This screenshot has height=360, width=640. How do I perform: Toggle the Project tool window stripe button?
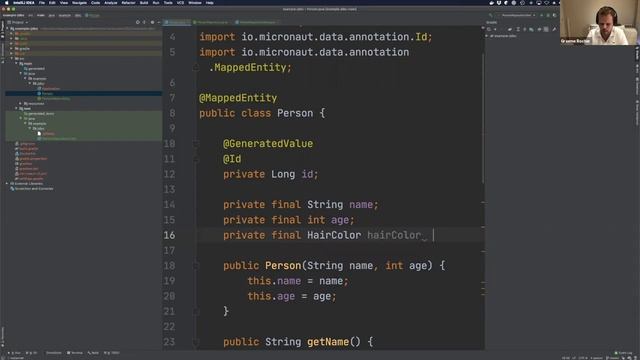click(x=2, y=29)
